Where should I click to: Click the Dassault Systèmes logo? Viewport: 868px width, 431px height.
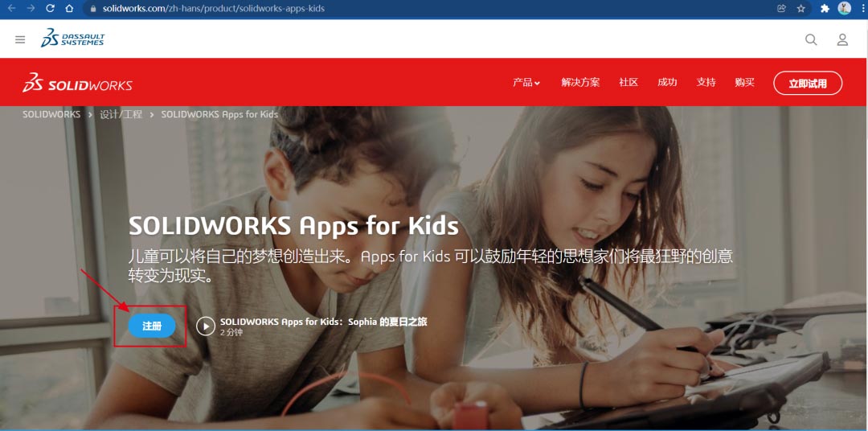[x=72, y=39]
